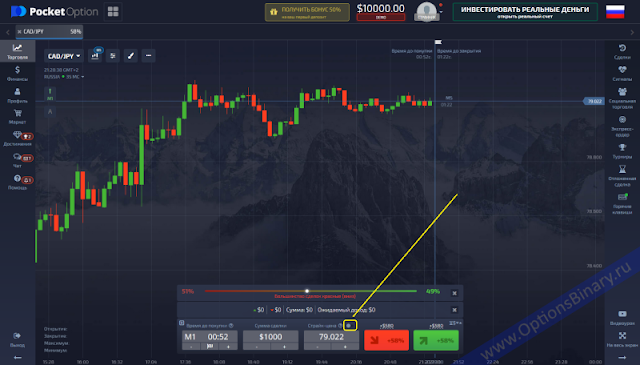Click the Get 50% bonus button
Screen dimensions: 640x365
[307, 12]
